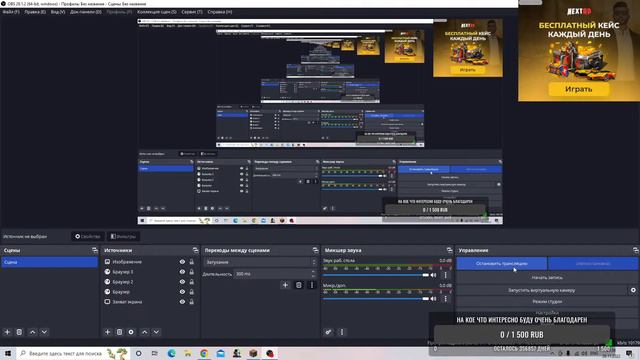Click Начать запись button
Viewport: 640px width, 360px height.
[547, 278]
